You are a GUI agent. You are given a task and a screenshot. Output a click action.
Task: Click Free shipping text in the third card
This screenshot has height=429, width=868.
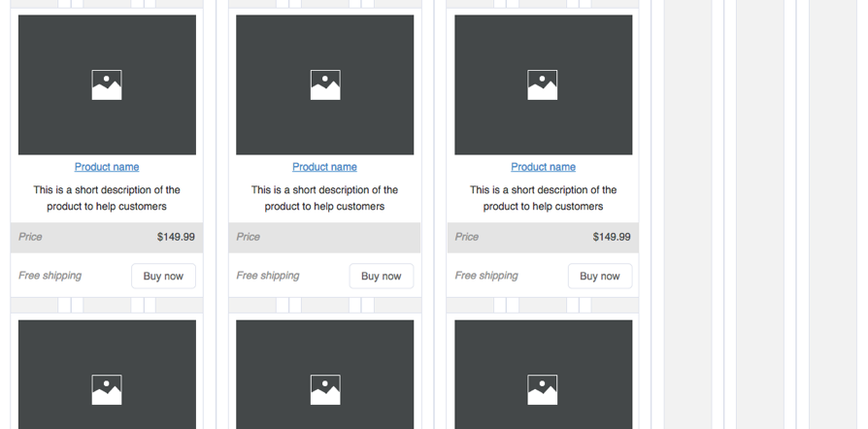click(486, 276)
